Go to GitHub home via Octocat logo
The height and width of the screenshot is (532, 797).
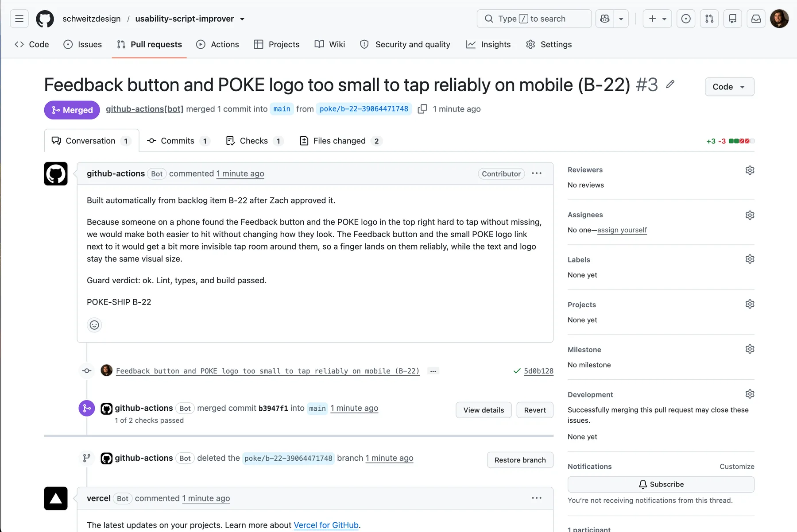click(45, 19)
